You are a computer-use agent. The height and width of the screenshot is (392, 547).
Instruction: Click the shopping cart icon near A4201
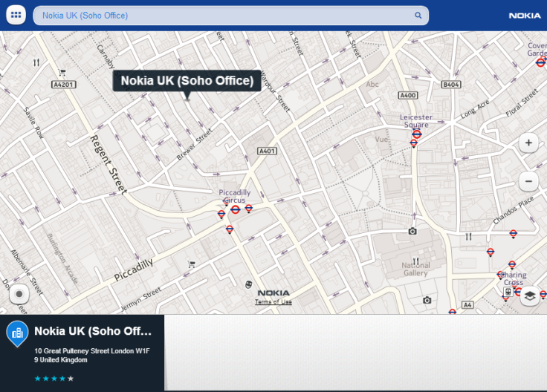pyautogui.click(x=62, y=73)
